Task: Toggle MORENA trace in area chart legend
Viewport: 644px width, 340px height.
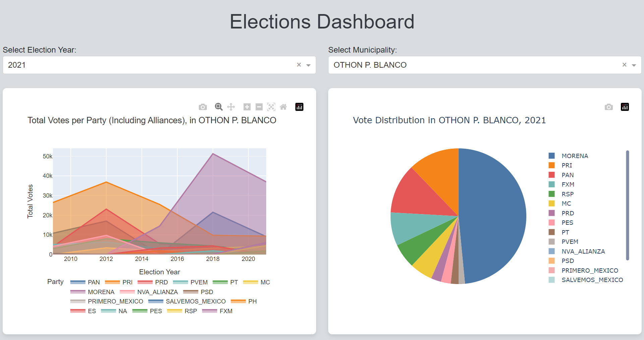Action: 101,292
